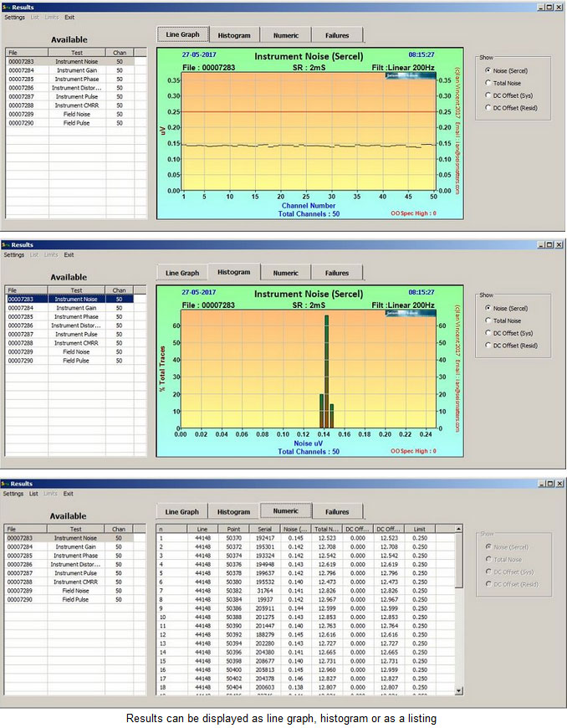
Task: Click serial 31764 in numeric table
Action: (x=265, y=591)
